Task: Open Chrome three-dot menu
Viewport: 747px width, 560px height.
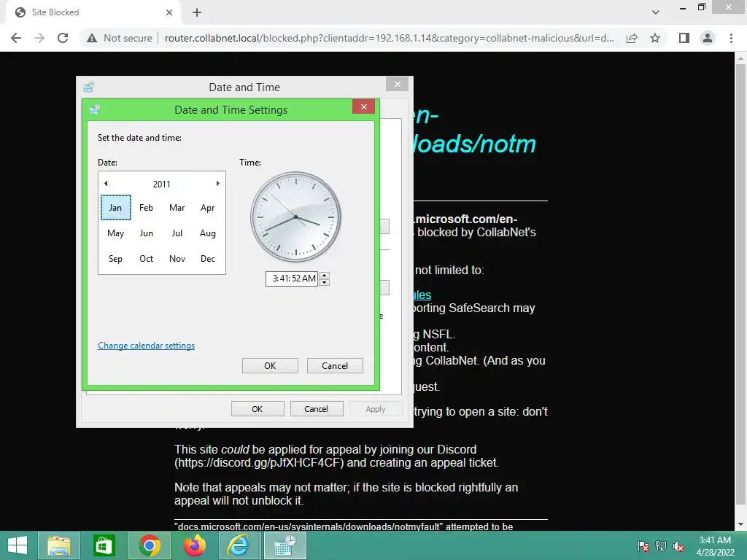Action: click(731, 38)
